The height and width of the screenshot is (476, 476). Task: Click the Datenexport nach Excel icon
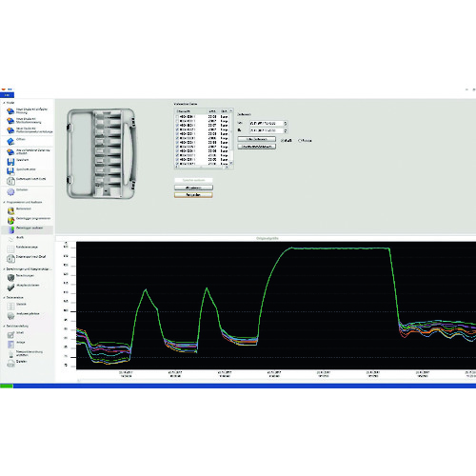tap(10, 258)
